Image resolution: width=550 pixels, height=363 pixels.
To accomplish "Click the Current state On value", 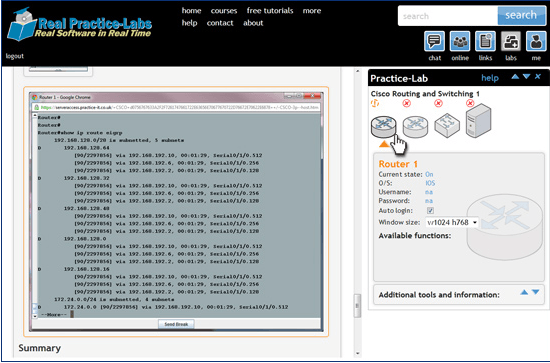I will 429,174.
